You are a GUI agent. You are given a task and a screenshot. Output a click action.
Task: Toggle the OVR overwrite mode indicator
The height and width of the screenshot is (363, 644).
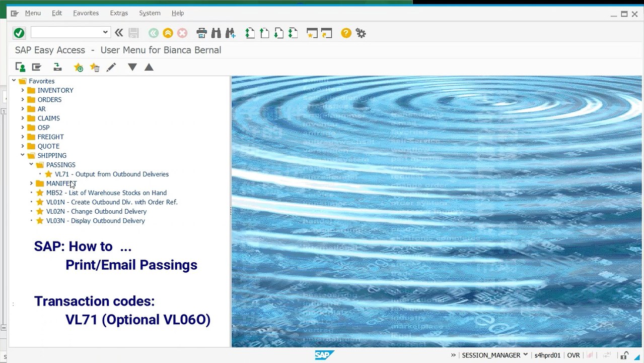[x=573, y=355]
